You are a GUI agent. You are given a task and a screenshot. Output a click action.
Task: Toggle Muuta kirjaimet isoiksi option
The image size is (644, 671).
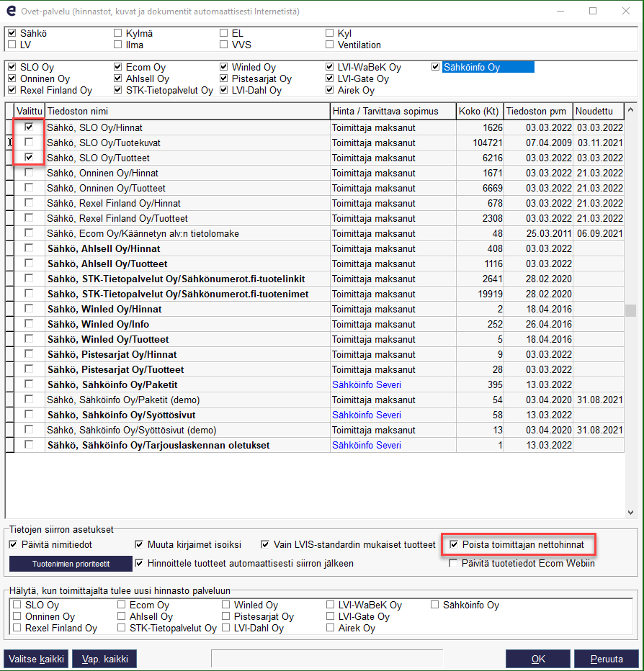(139, 544)
